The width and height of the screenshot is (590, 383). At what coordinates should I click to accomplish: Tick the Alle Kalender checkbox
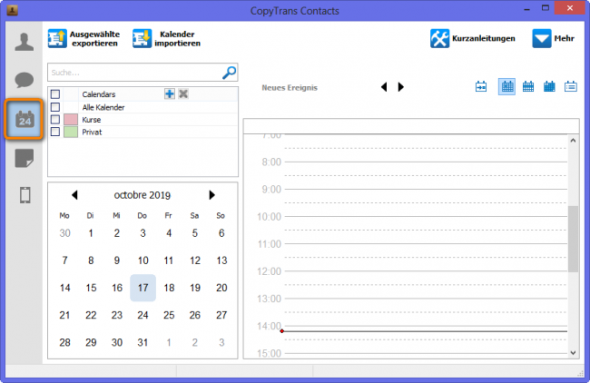55,107
